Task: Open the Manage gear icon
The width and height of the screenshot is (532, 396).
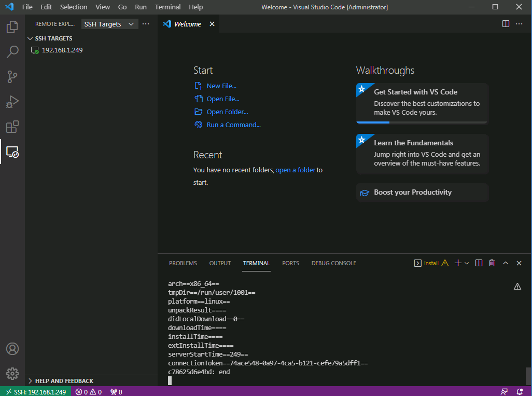Action: 12,374
